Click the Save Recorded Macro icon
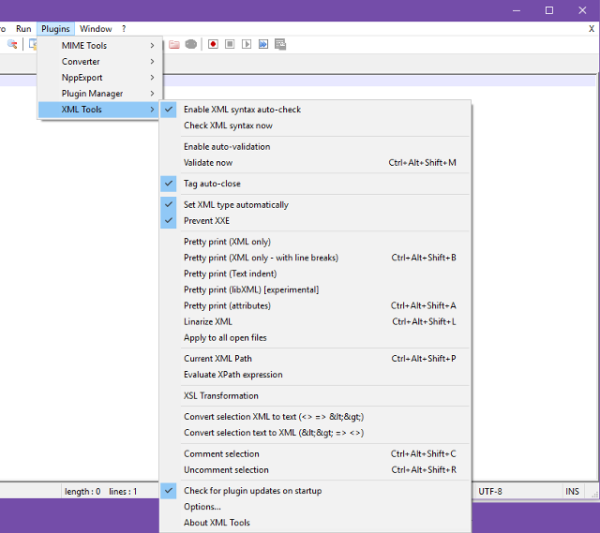The image size is (600, 533). (281, 45)
